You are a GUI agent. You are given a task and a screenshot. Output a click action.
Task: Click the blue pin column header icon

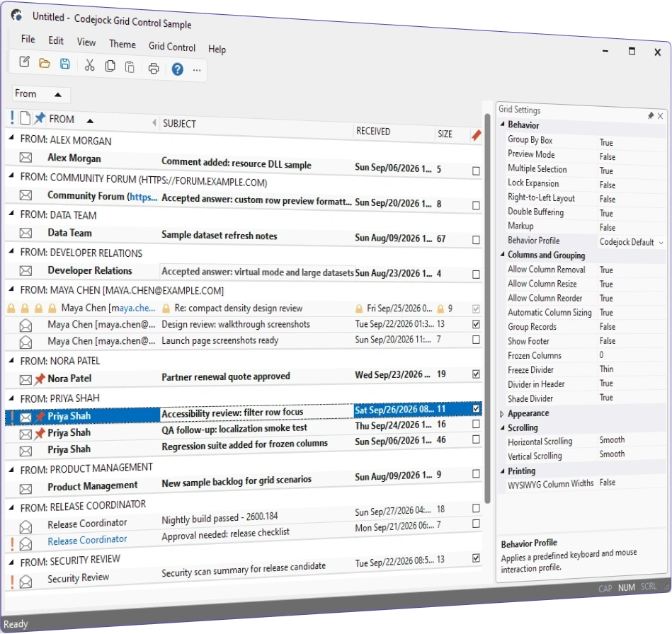pyautogui.click(x=40, y=117)
